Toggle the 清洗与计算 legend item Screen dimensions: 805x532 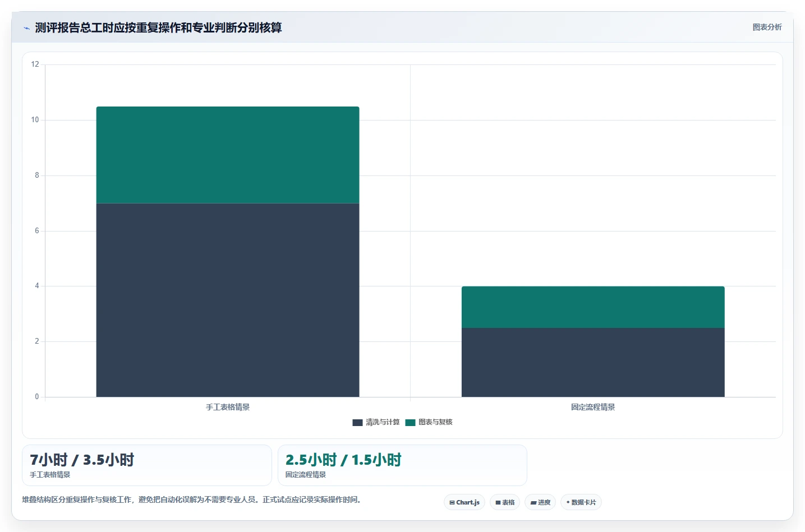[x=376, y=422]
